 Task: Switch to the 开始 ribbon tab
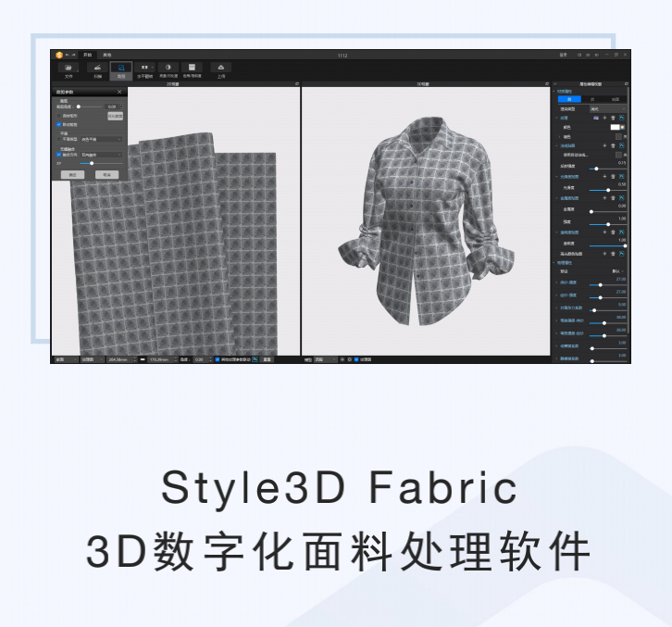click(x=87, y=55)
